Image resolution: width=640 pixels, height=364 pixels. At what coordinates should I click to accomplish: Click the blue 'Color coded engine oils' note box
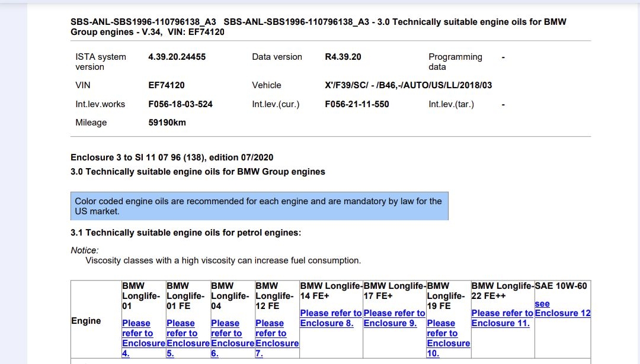click(x=260, y=206)
